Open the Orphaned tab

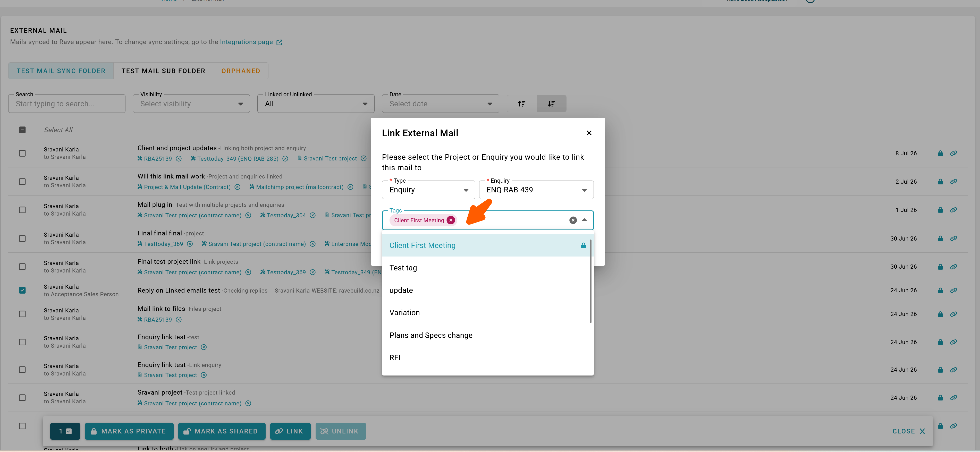[x=241, y=71]
